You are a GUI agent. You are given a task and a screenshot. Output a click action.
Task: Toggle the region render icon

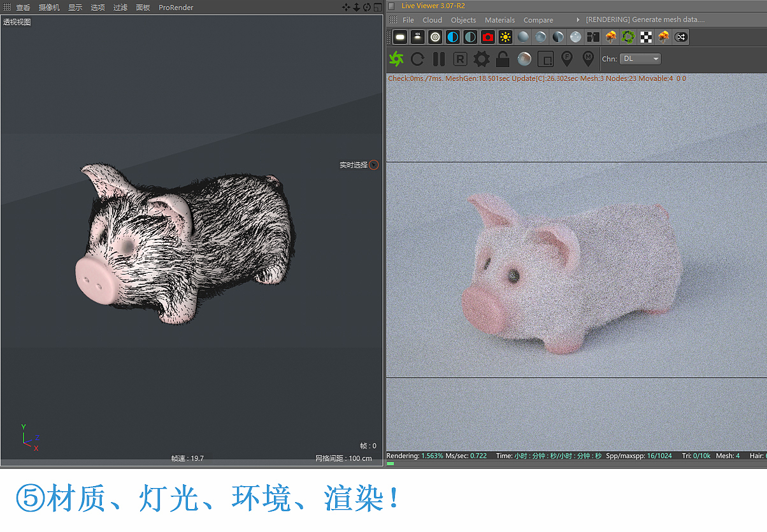(545, 59)
